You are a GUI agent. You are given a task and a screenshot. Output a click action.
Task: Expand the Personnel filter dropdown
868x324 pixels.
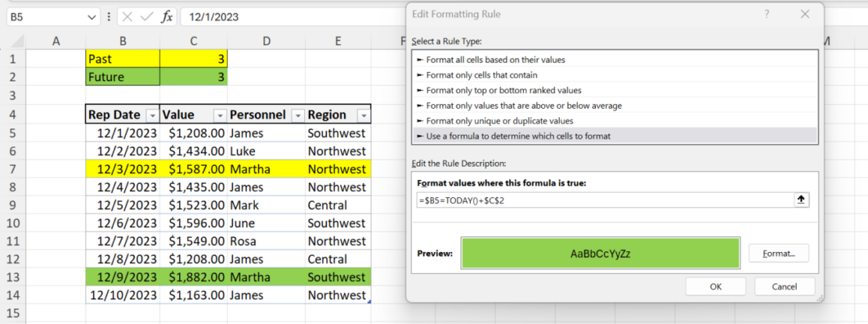(x=297, y=115)
